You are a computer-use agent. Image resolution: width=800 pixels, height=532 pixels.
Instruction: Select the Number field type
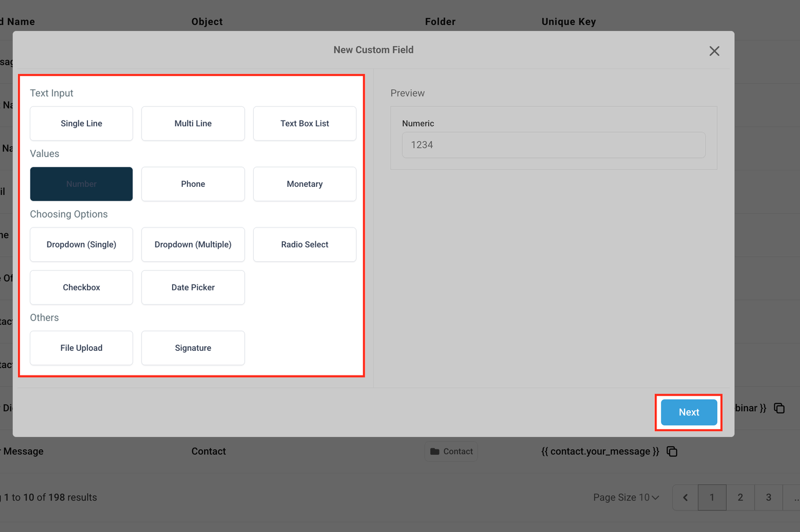click(81, 184)
